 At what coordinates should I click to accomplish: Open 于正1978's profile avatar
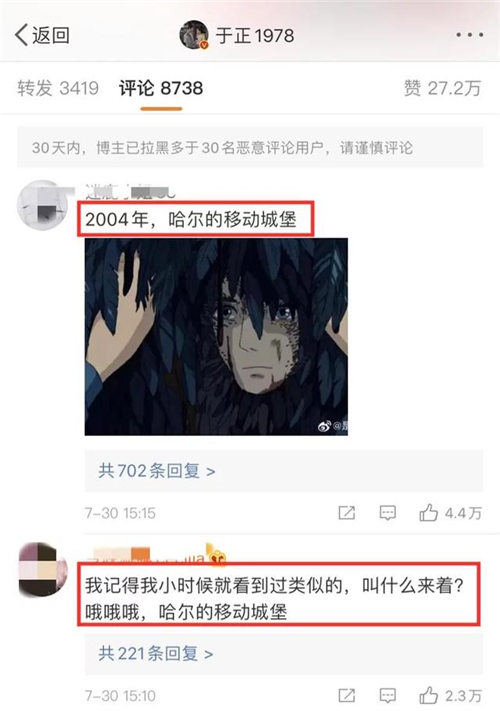(194, 35)
